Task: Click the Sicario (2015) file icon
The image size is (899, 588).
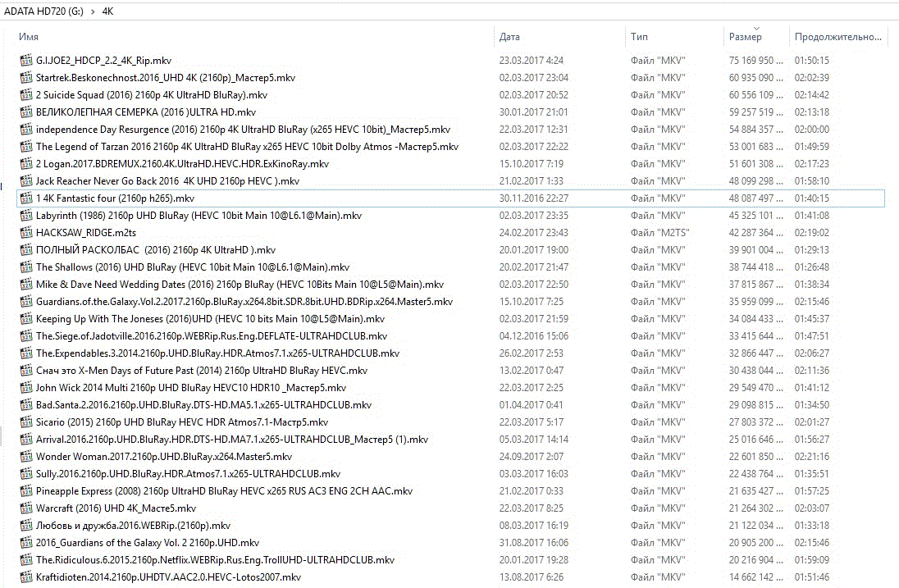Action: (x=26, y=422)
